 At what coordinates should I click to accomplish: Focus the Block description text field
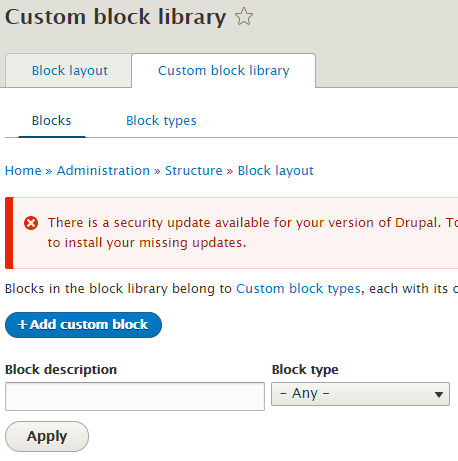click(135, 396)
